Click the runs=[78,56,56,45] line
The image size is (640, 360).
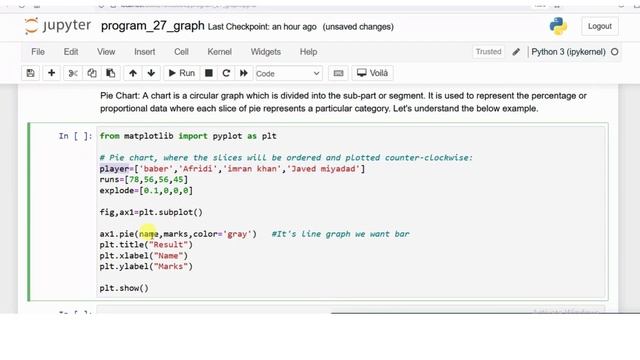pos(144,180)
